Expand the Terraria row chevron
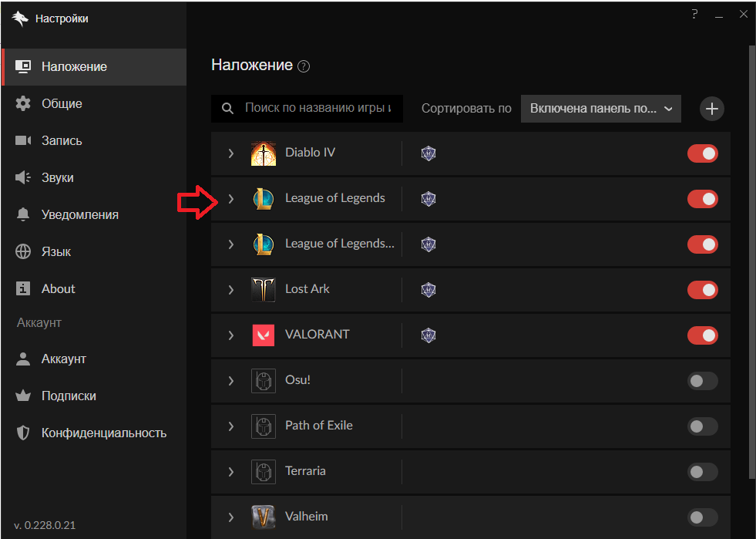Viewport: 756px width, 539px height. tap(231, 471)
